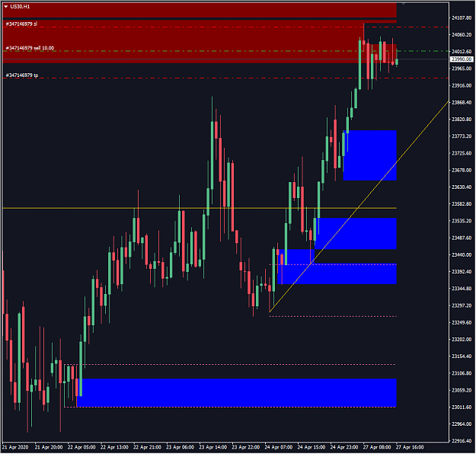476x454 pixels.
Task: Select the #347146979 sl order label
Action: [x=21, y=24]
